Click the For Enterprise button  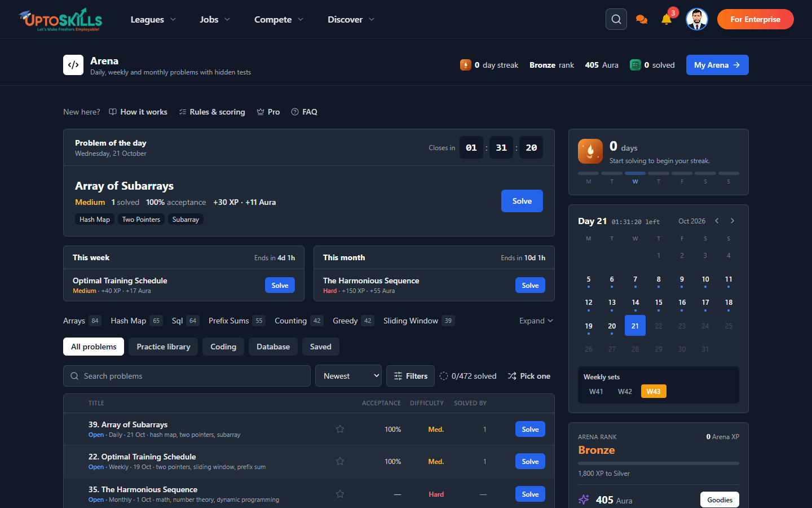[x=756, y=19]
